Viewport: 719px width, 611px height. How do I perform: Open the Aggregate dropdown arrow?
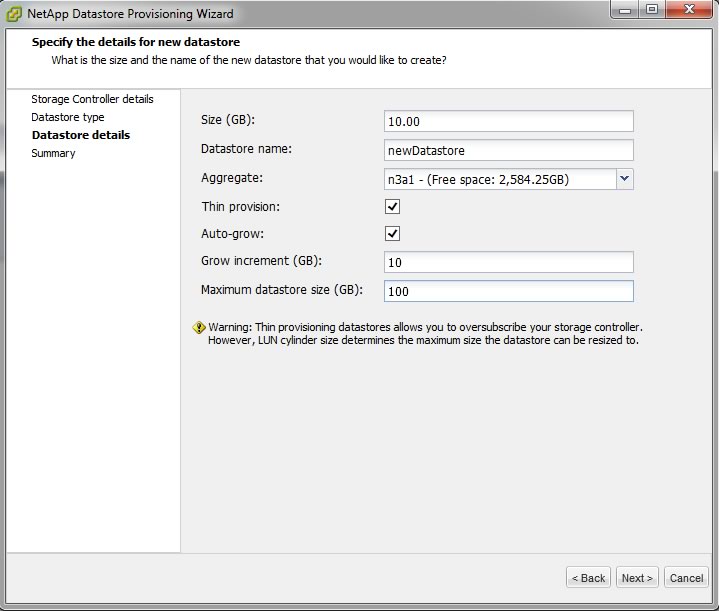coord(625,179)
